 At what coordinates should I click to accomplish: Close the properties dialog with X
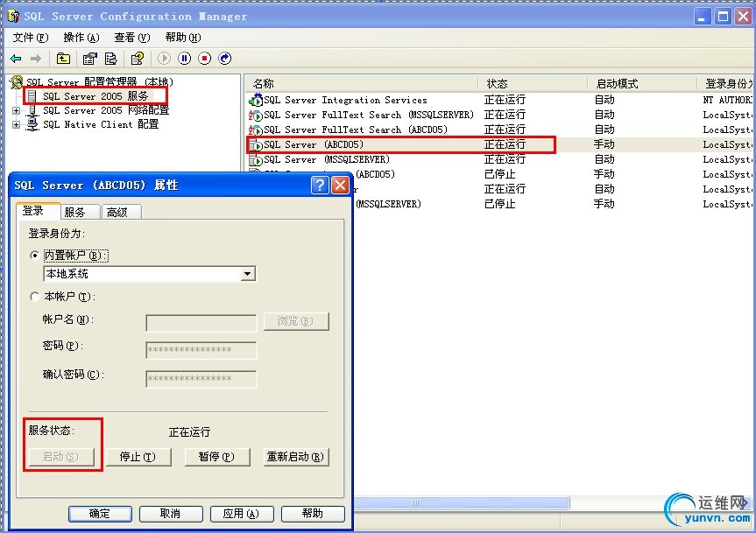pos(341,185)
